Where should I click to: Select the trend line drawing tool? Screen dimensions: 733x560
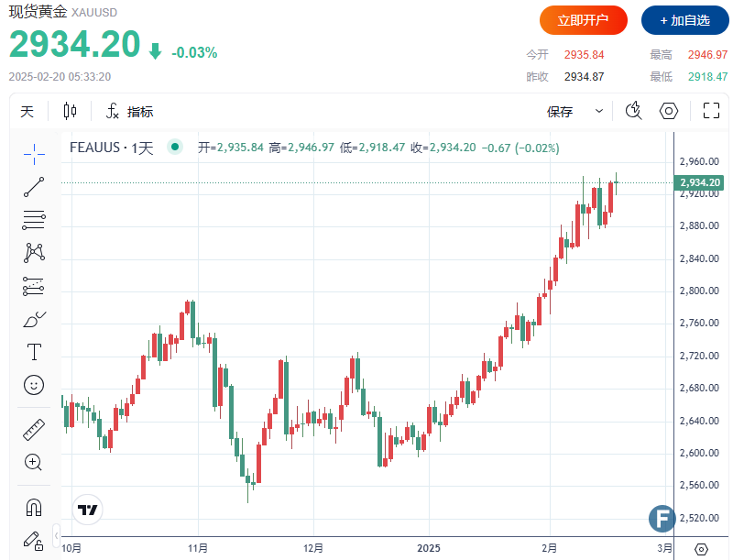pos(34,187)
